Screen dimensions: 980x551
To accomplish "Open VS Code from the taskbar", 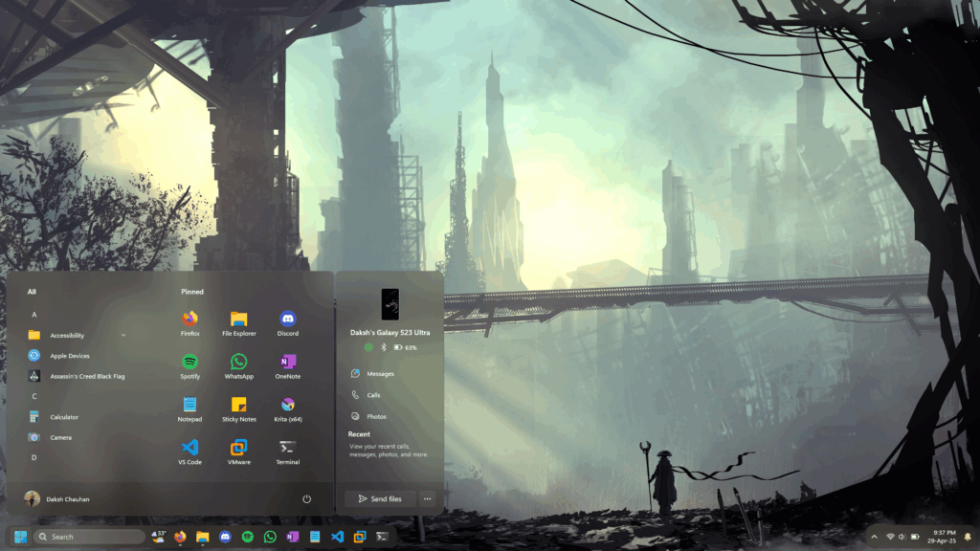I will (x=337, y=537).
